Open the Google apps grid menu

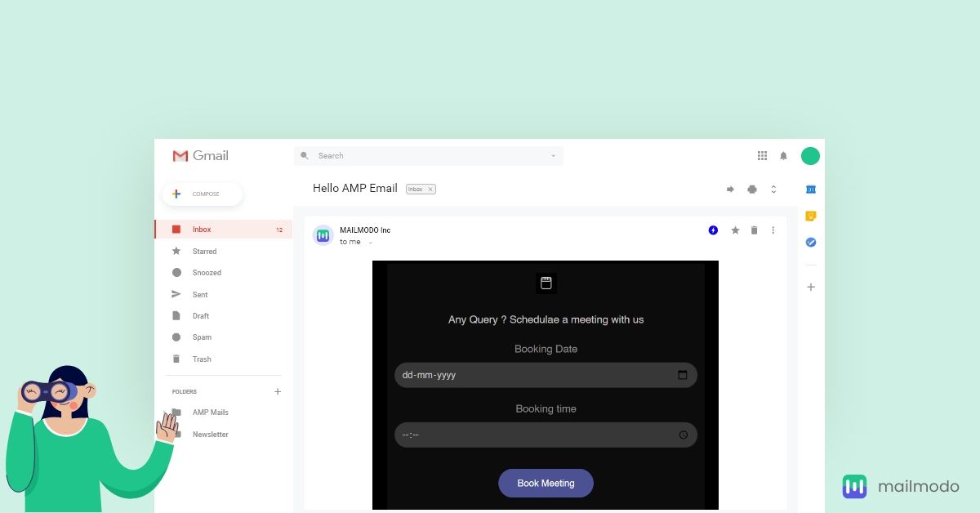click(762, 155)
